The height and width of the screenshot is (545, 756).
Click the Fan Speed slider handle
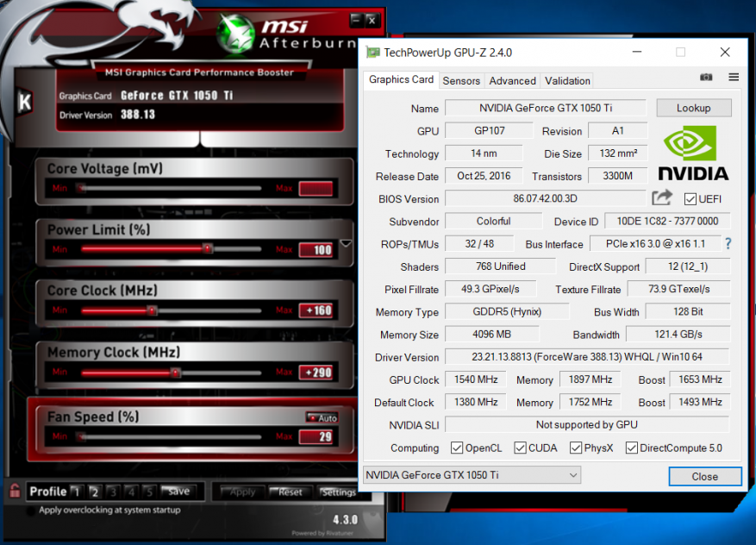[82, 437]
